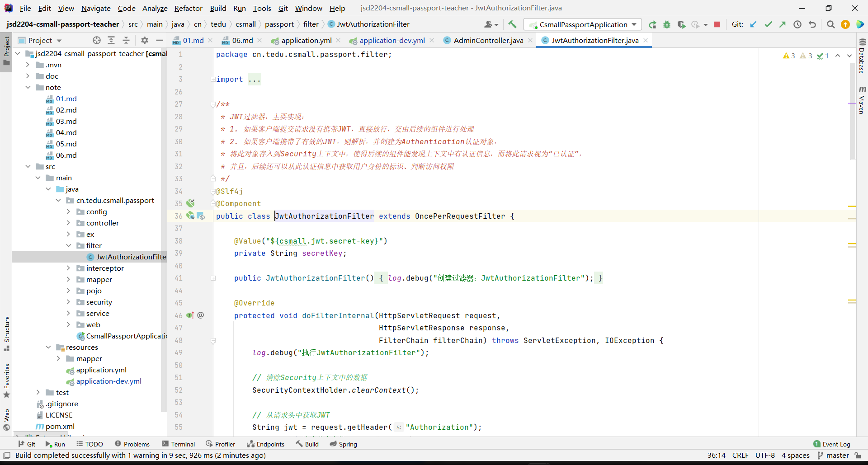Open the Maven side panel

(862, 100)
